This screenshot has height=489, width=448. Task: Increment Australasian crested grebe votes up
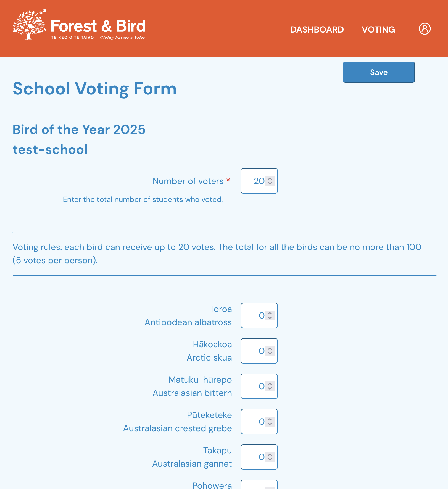click(x=270, y=419)
